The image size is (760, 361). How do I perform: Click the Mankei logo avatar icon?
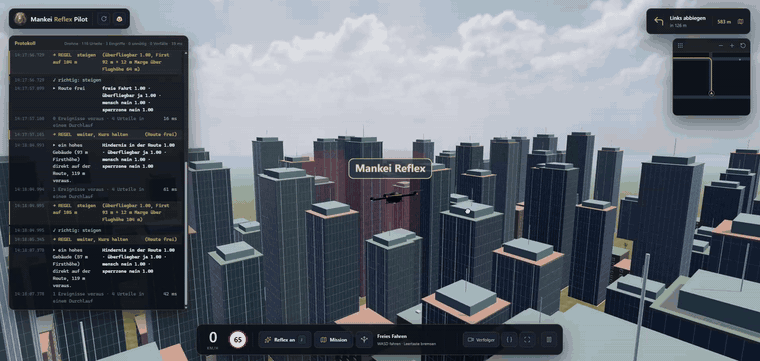pyautogui.click(x=20, y=19)
